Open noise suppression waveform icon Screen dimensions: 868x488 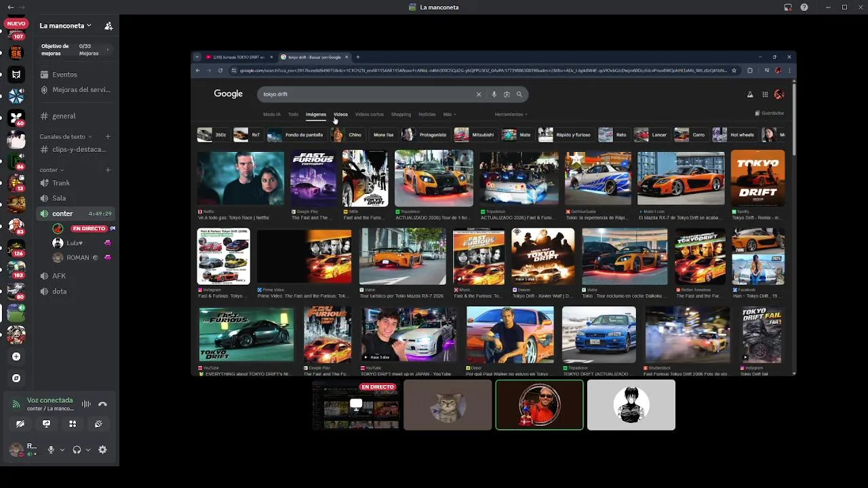click(x=86, y=404)
